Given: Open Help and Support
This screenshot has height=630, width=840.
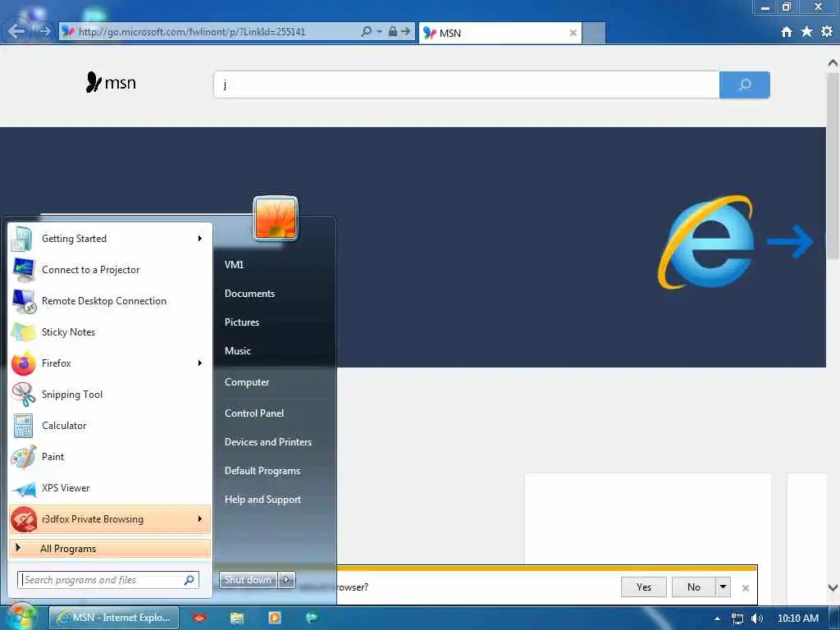Looking at the screenshot, I should coord(262,500).
